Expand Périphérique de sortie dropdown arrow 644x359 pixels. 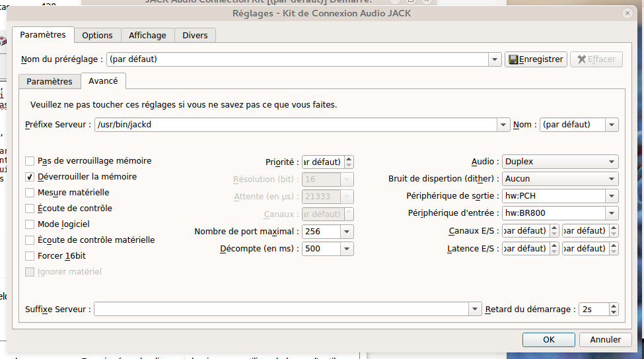(612, 196)
